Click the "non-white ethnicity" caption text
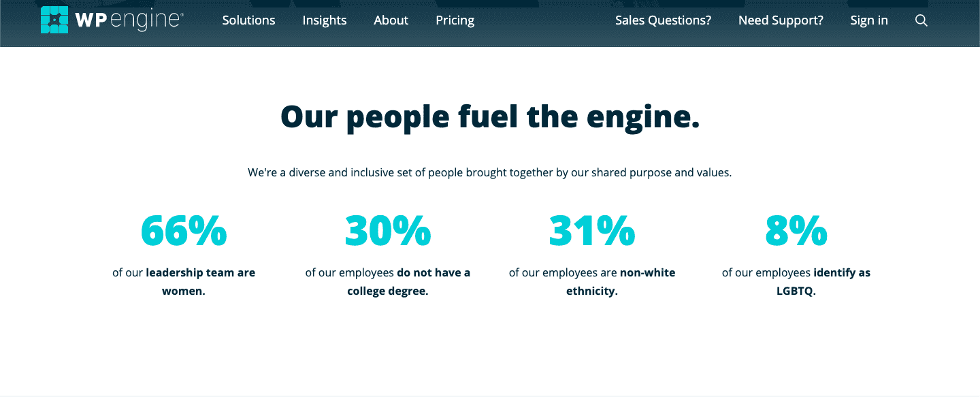Screen dimensions: 980x397 (x=591, y=281)
